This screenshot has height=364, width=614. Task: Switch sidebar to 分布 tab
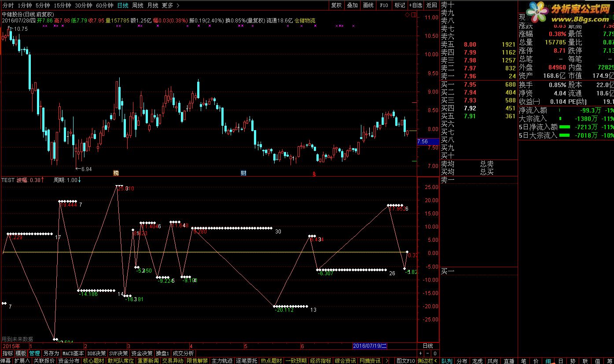462,360
